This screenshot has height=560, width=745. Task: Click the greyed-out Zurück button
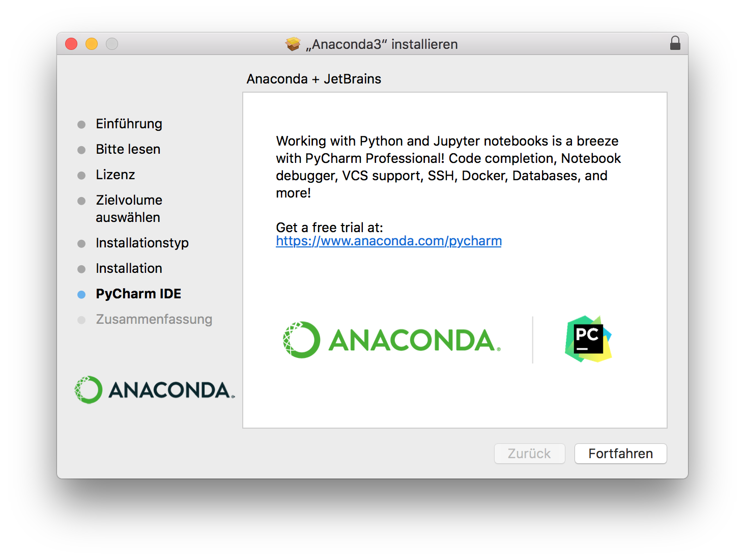(x=529, y=454)
